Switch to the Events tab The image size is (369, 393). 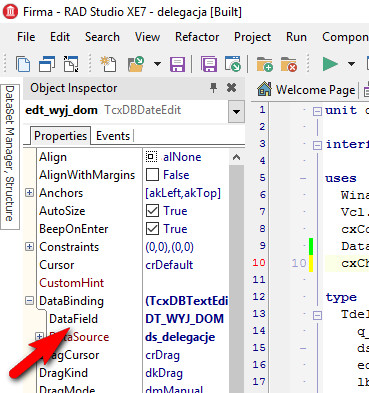click(113, 136)
